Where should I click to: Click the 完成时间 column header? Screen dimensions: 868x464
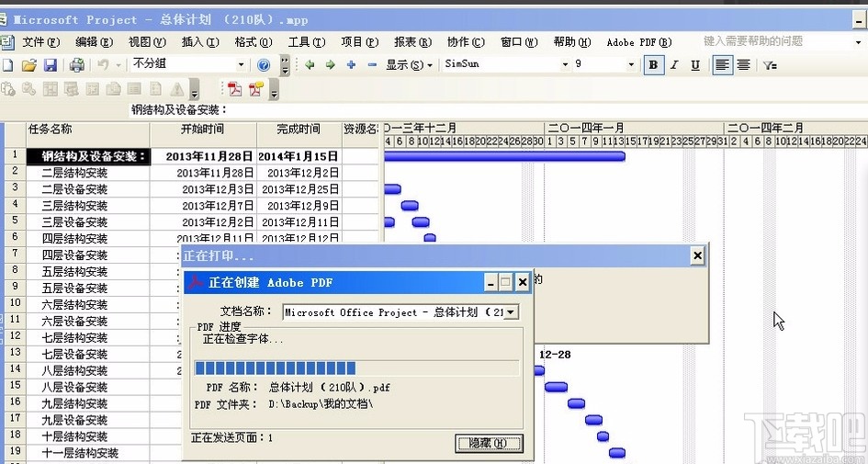click(x=299, y=134)
